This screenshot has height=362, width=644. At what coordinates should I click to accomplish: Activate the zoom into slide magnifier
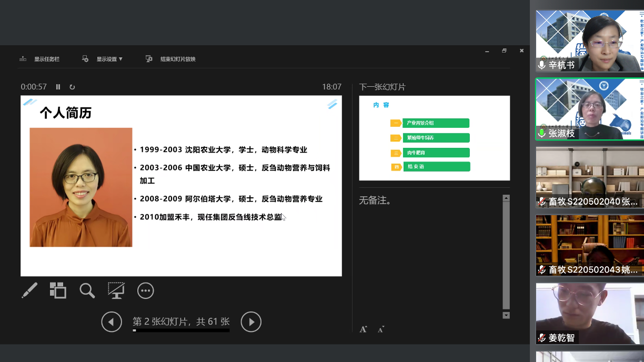click(x=87, y=290)
